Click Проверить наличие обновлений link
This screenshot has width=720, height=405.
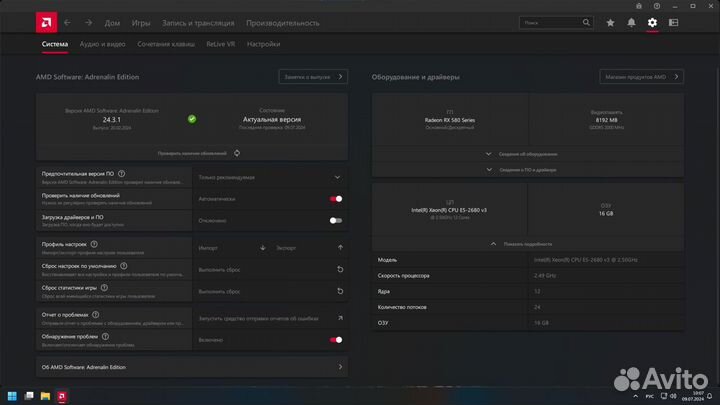pos(192,153)
